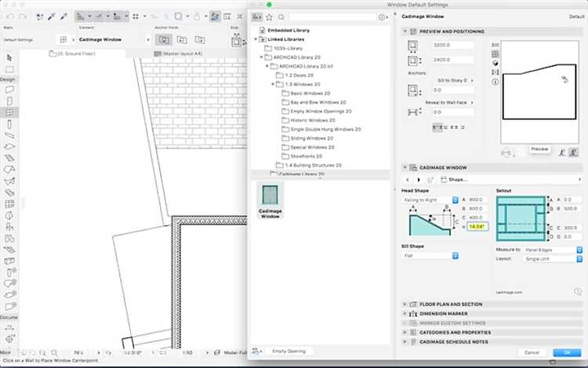588x368 pixels.
Task: Choose the center anchor point geometry icon
Action: pos(164,39)
